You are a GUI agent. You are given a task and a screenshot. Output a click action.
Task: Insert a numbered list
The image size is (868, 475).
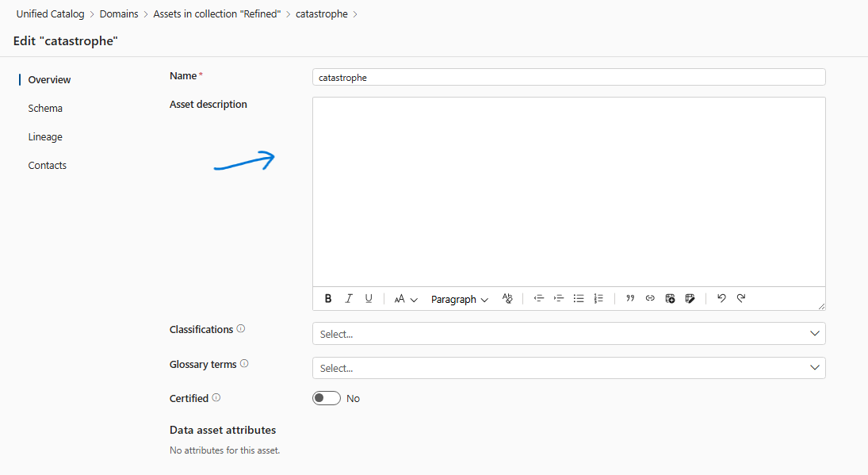(598, 298)
